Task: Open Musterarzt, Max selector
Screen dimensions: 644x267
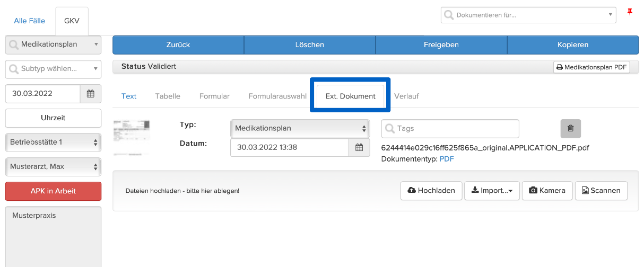Action: 53,166
